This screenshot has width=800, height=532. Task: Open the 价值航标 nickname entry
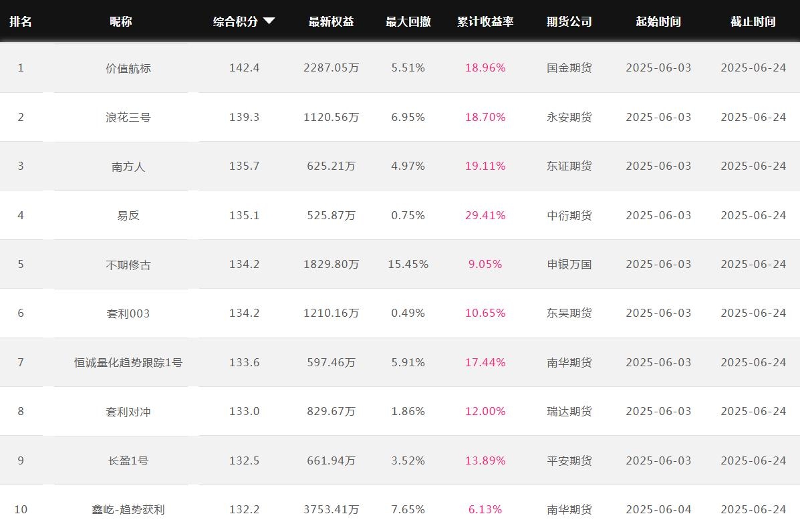click(x=128, y=68)
